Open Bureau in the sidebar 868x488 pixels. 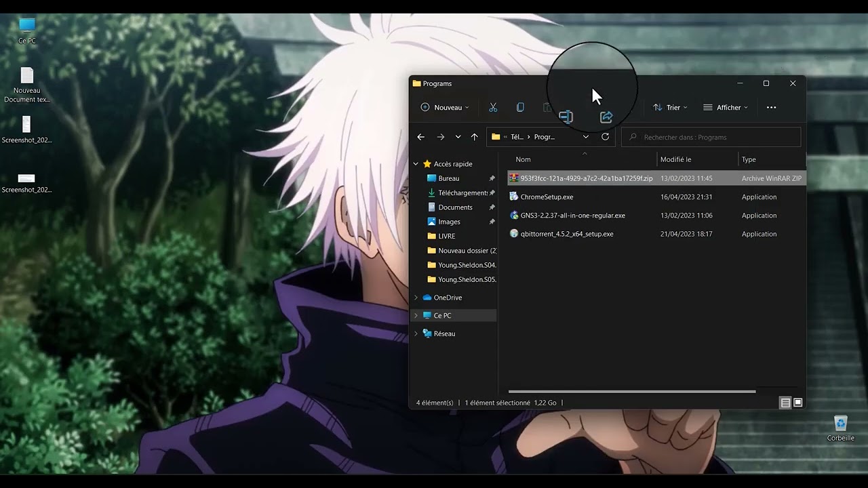449,178
